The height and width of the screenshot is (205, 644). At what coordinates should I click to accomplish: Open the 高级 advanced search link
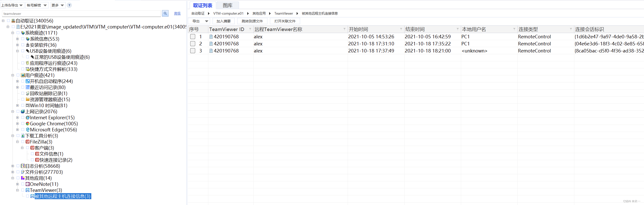[x=177, y=13]
